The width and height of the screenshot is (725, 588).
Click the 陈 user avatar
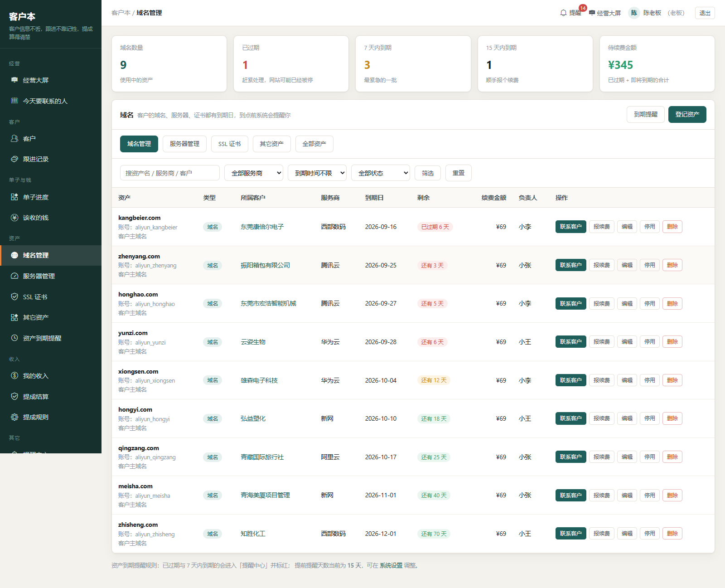pos(634,13)
